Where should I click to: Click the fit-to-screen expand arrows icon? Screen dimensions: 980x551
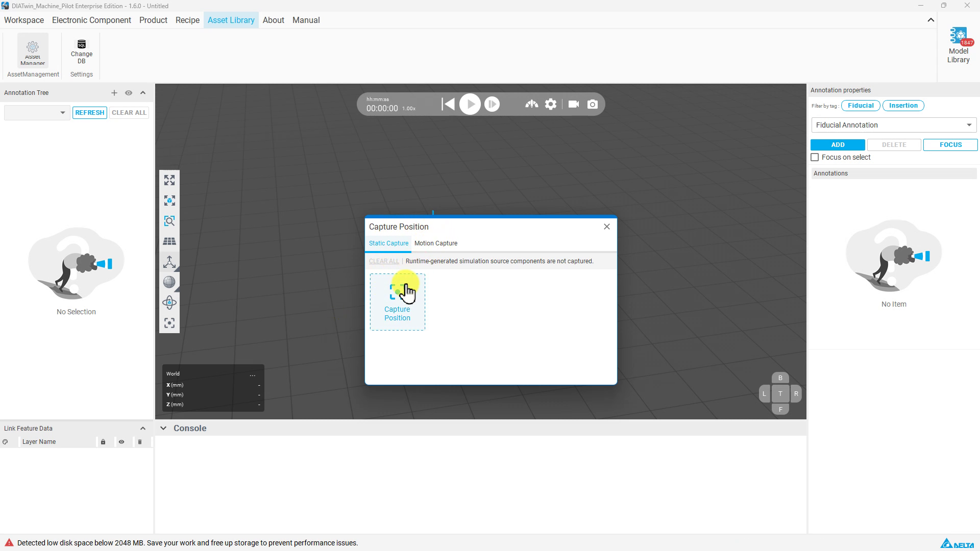(x=169, y=180)
